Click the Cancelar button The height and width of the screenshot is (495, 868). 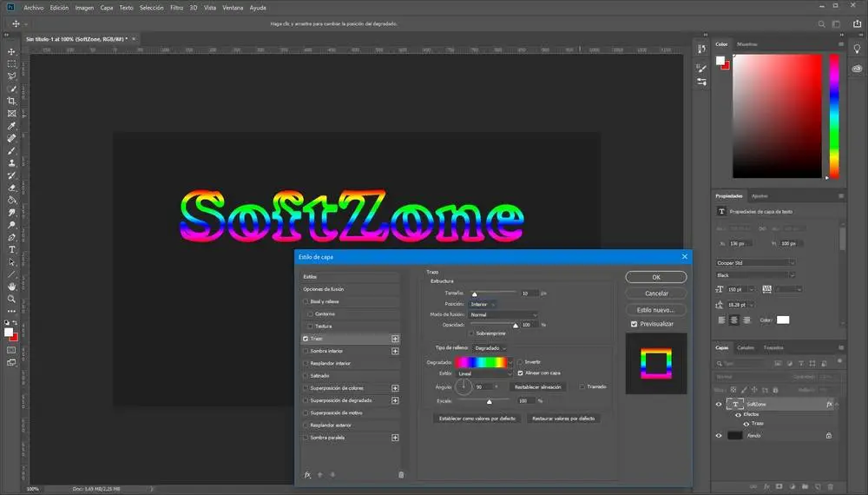656,294
